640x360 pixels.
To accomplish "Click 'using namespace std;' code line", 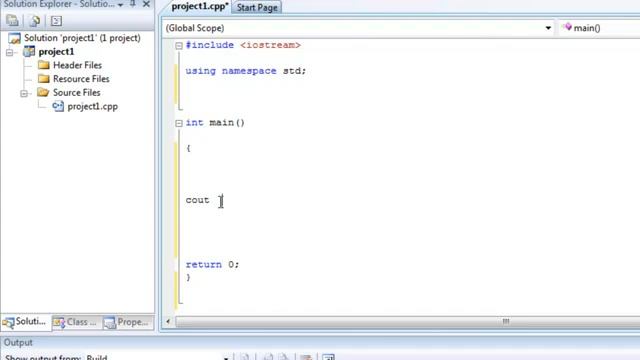I will click(x=245, y=71).
